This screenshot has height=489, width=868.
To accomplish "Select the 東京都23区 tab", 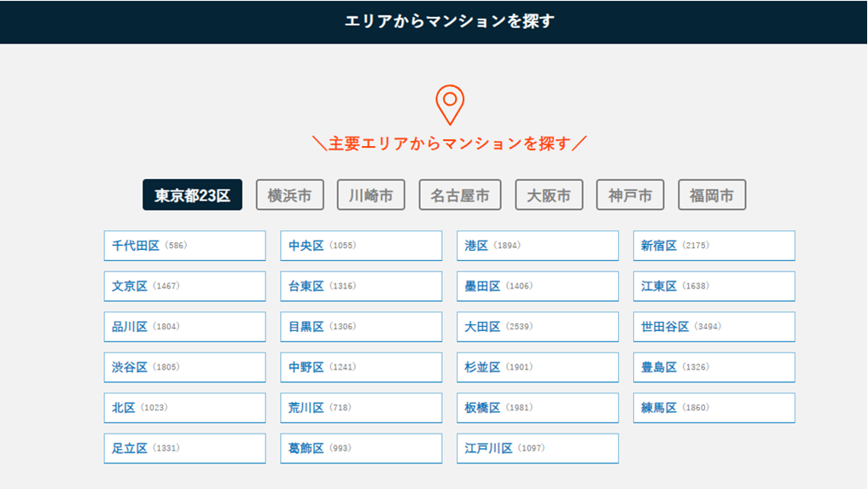I will pos(192,195).
